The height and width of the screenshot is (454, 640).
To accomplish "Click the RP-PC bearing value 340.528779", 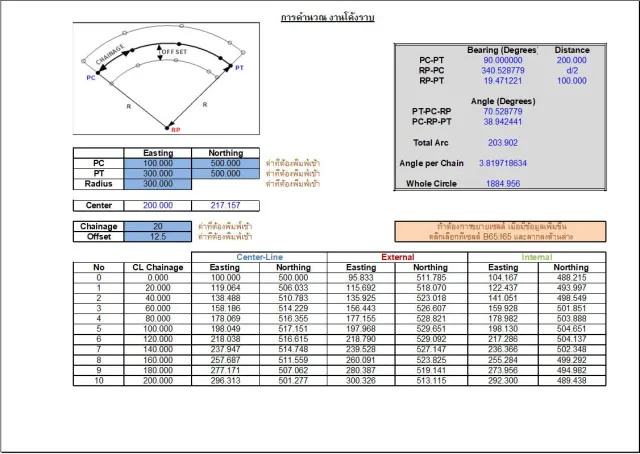I will pyautogui.click(x=502, y=70).
